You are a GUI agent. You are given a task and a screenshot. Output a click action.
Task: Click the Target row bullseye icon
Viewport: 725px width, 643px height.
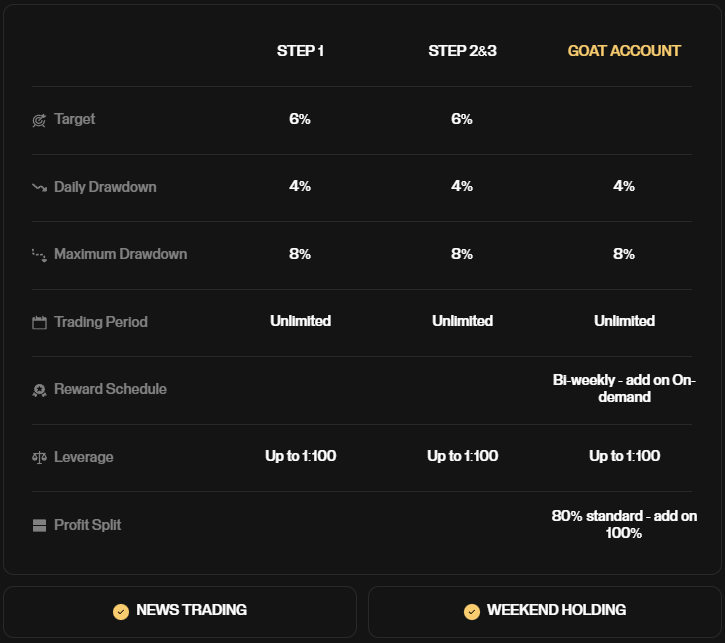click(39, 120)
